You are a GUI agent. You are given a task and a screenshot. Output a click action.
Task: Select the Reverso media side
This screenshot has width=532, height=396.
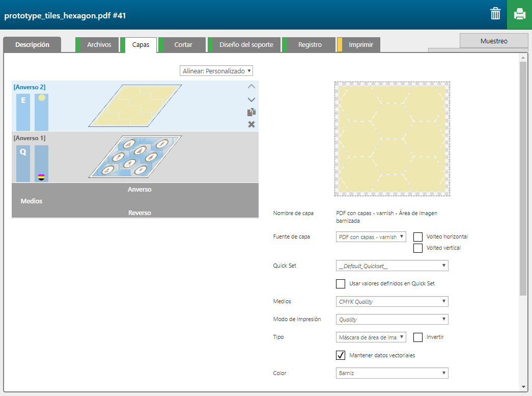click(x=139, y=213)
